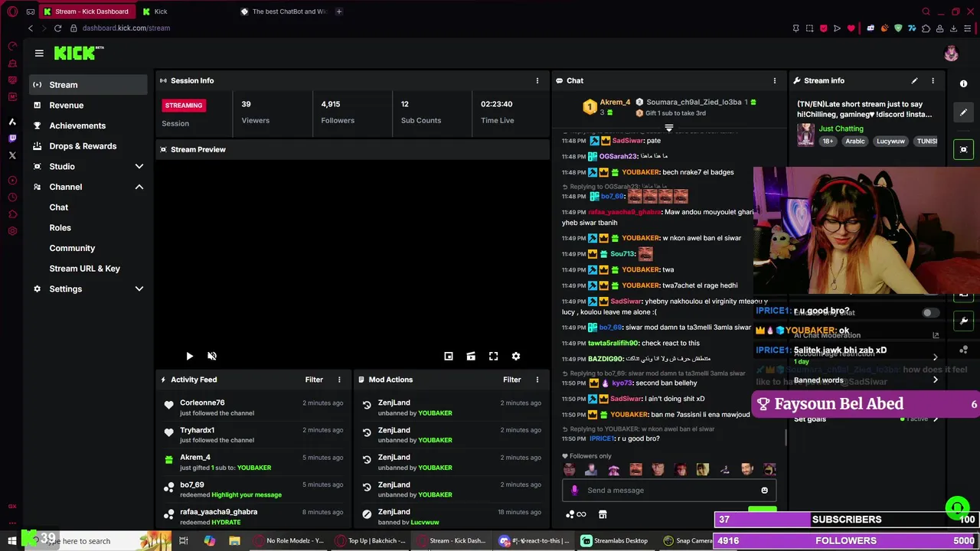The width and height of the screenshot is (980, 551).
Task: Click the info icon in right rail
Action: click(x=964, y=83)
